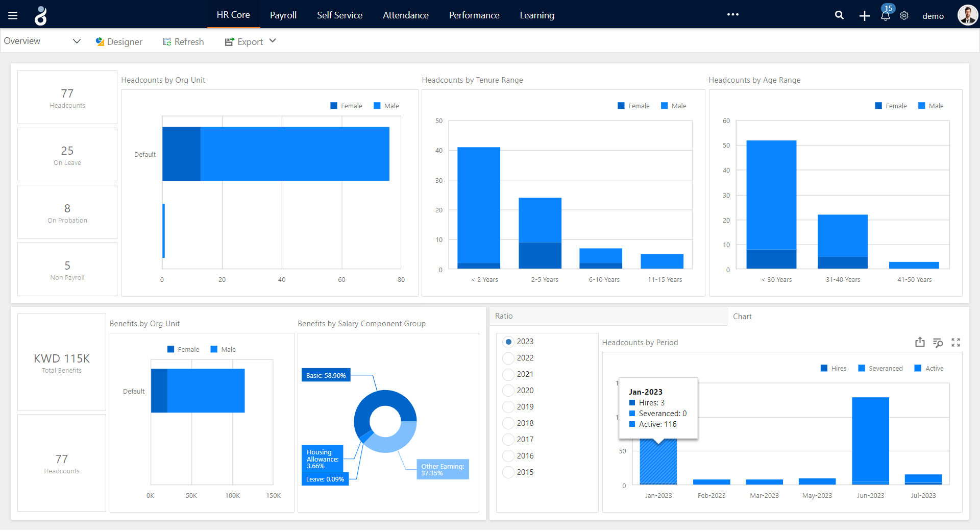980x531 pixels.
Task: Open the notifications bell
Action: click(x=886, y=16)
